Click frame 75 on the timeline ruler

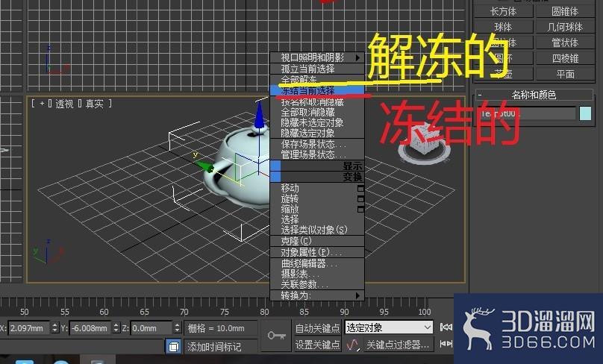(225, 312)
